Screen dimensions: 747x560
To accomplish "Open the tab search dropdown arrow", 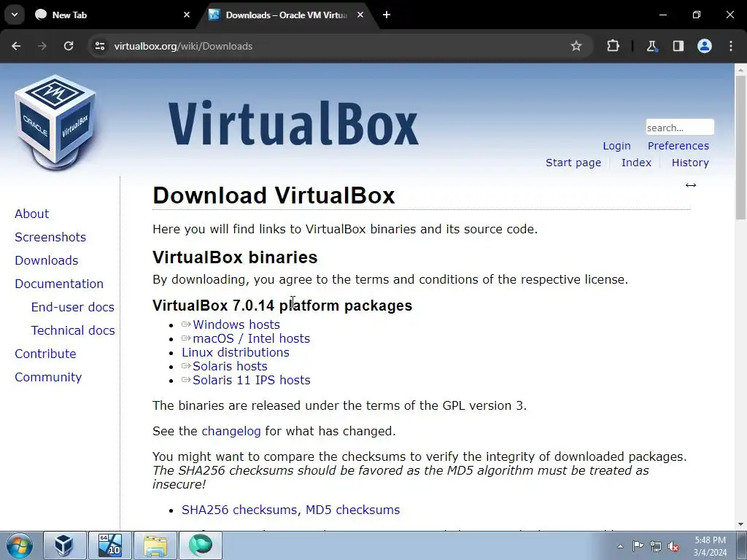I will (15, 15).
